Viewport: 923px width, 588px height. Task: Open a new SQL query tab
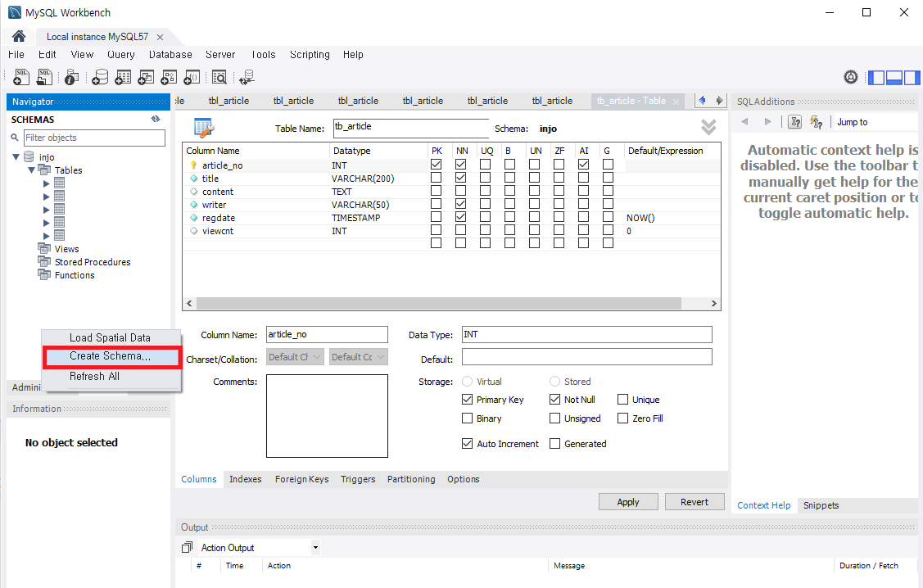(21, 77)
